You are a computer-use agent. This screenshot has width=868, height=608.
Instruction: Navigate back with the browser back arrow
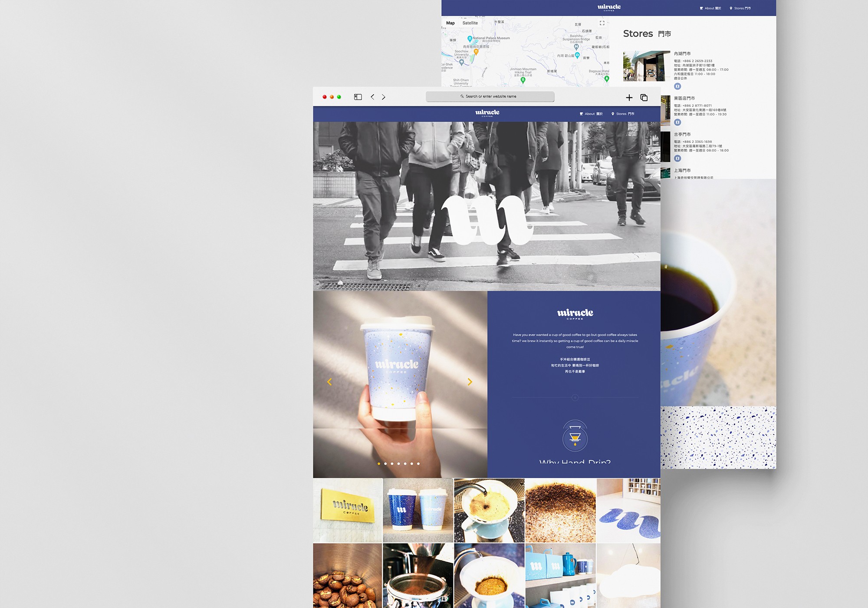coord(372,97)
